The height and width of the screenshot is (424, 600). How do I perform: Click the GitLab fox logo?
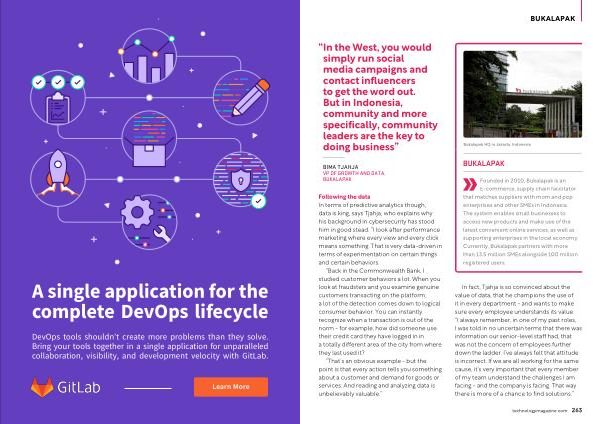click(42, 386)
